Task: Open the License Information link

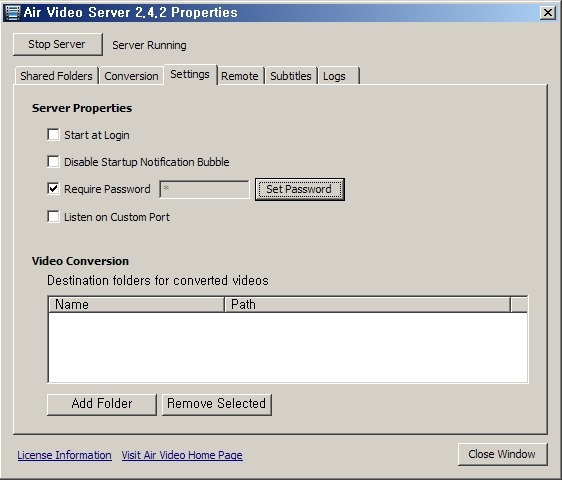Action: click(65, 455)
